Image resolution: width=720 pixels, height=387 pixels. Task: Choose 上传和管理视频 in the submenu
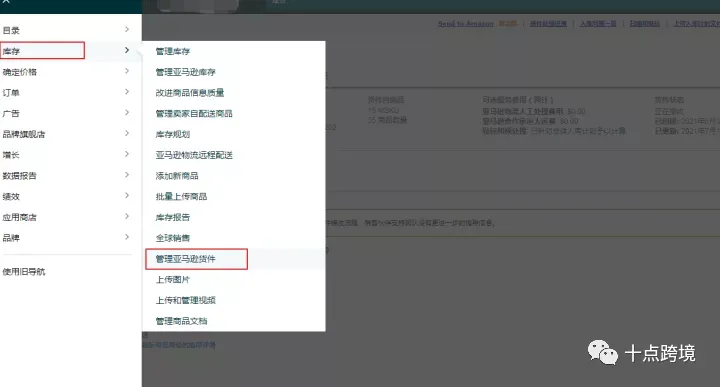coord(186,300)
